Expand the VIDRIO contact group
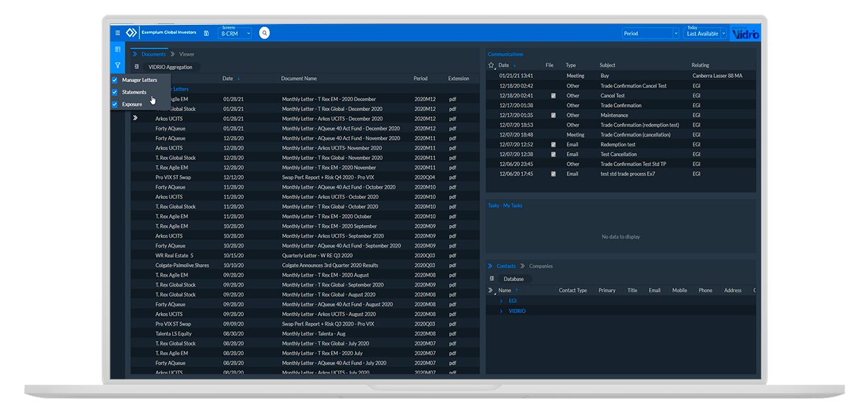868x407 pixels. [502, 311]
